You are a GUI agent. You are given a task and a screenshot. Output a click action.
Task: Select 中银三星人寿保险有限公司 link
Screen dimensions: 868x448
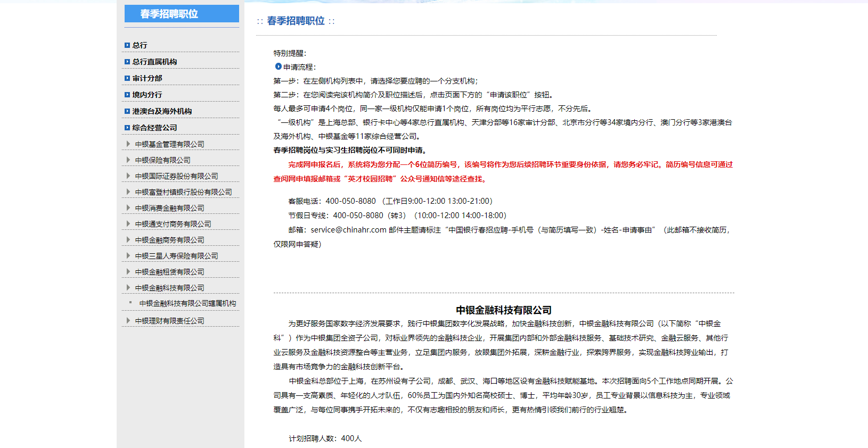pyautogui.click(x=176, y=256)
